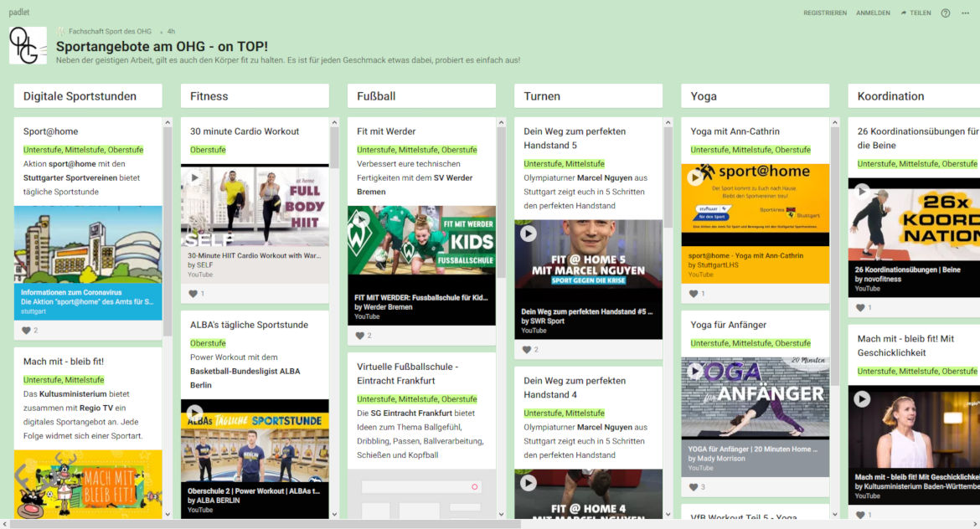Click the padlet logo

point(19,12)
